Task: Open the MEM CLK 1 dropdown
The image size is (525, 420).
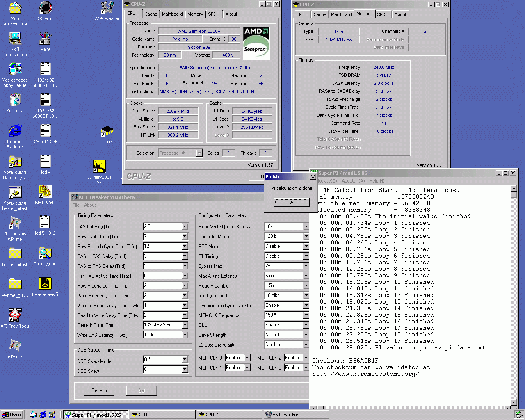Action: point(247,368)
